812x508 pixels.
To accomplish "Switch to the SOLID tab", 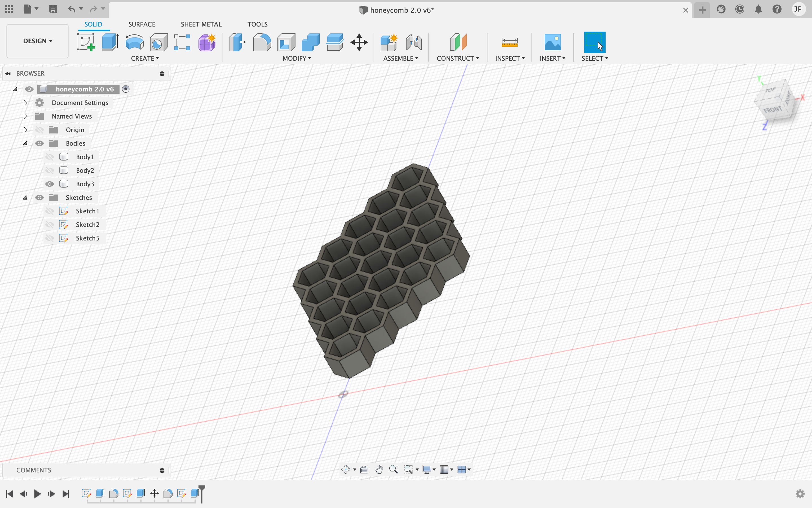I will click(x=93, y=24).
